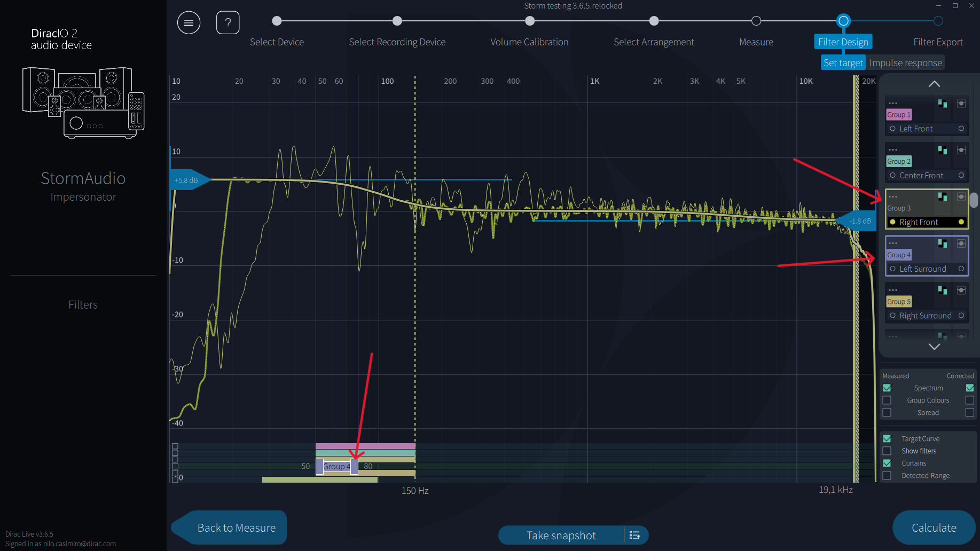Collapse group list with up chevron

coord(934,84)
